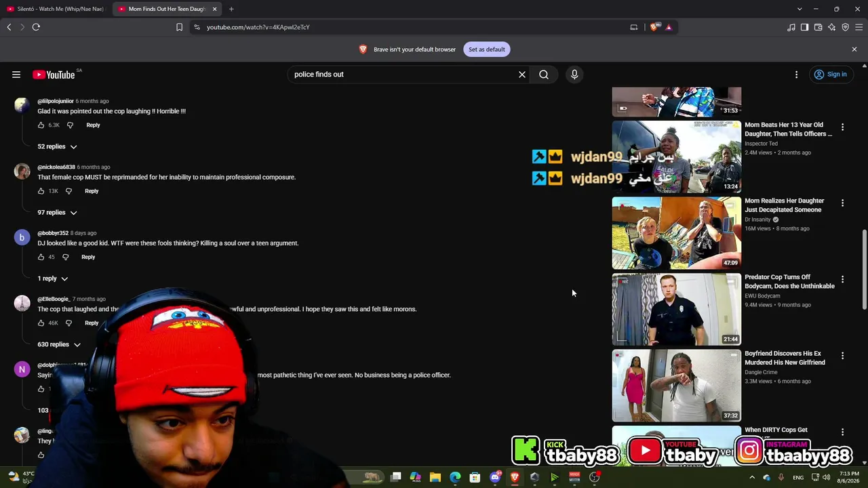
Task: Like the comment by @lilpolojunior
Action: 41,125
